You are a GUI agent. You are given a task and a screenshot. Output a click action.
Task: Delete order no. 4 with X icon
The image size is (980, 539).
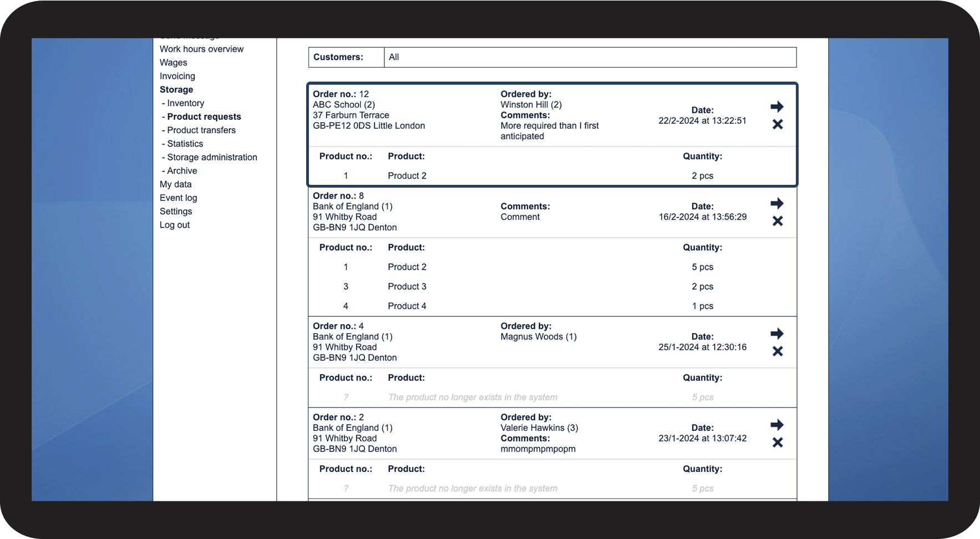pos(778,351)
